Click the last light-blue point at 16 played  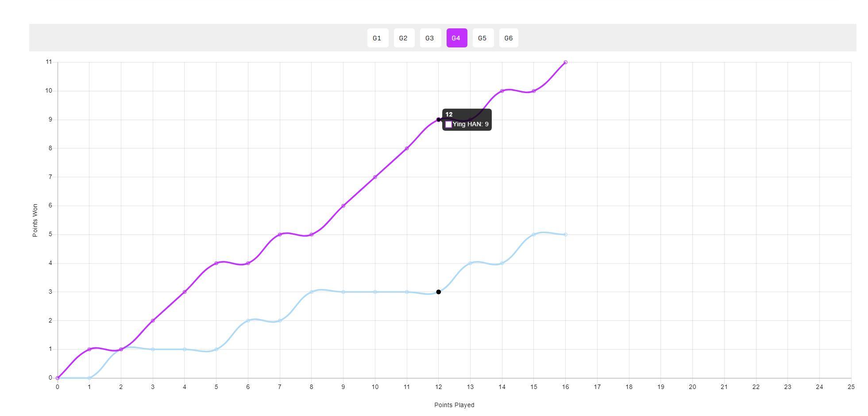pyautogui.click(x=565, y=234)
